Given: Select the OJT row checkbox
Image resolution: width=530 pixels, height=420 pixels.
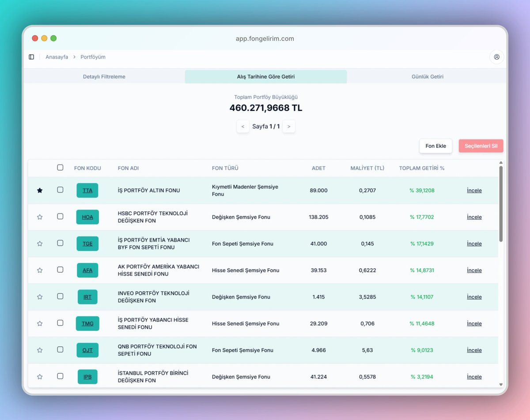Looking at the screenshot, I should click(x=60, y=349).
